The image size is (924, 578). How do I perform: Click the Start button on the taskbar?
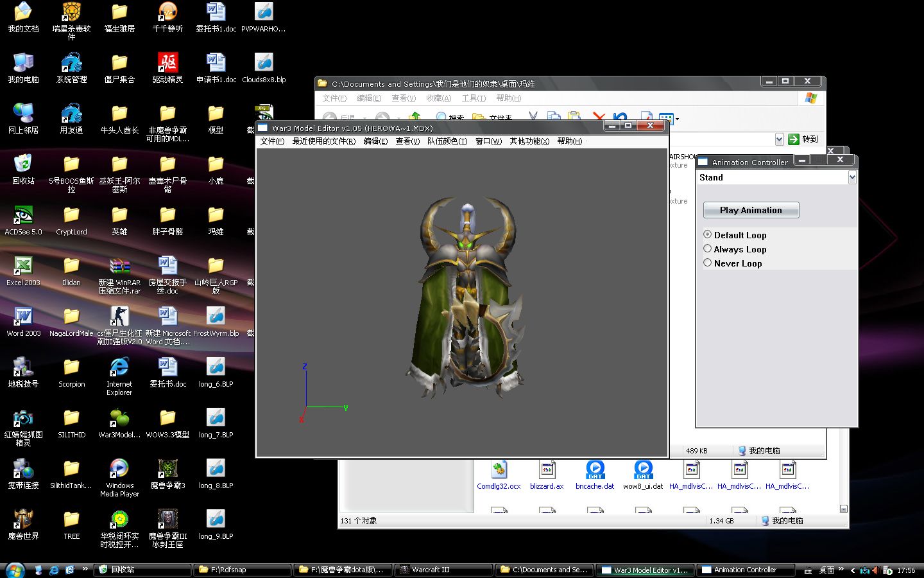click(14, 570)
